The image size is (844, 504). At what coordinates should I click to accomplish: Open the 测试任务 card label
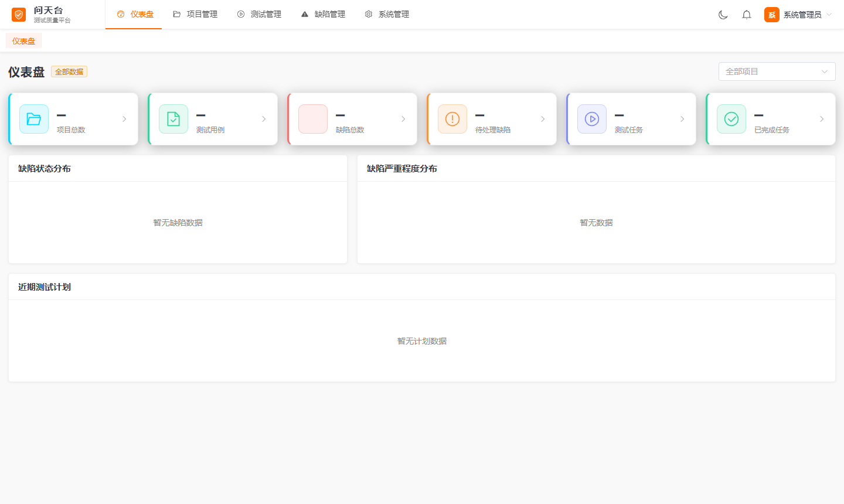click(x=629, y=130)
